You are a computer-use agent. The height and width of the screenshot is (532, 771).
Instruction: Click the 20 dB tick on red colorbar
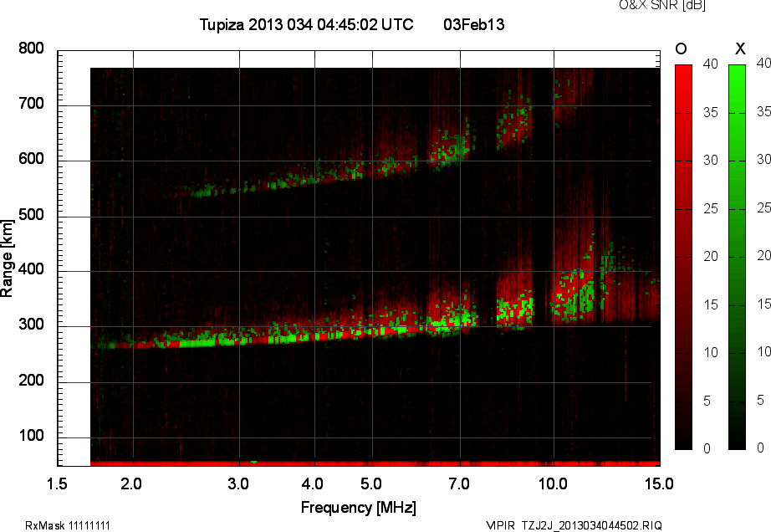pyautogui.click(x=711, y=256)
